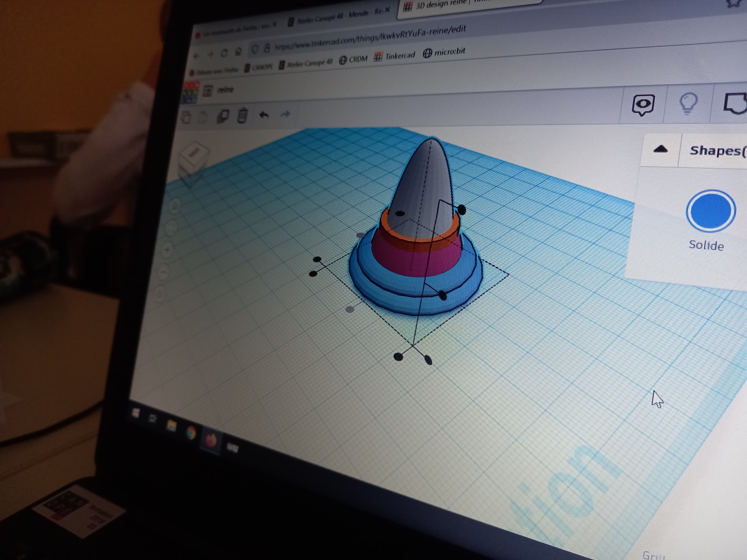Undo the last action

coord(264,115)
